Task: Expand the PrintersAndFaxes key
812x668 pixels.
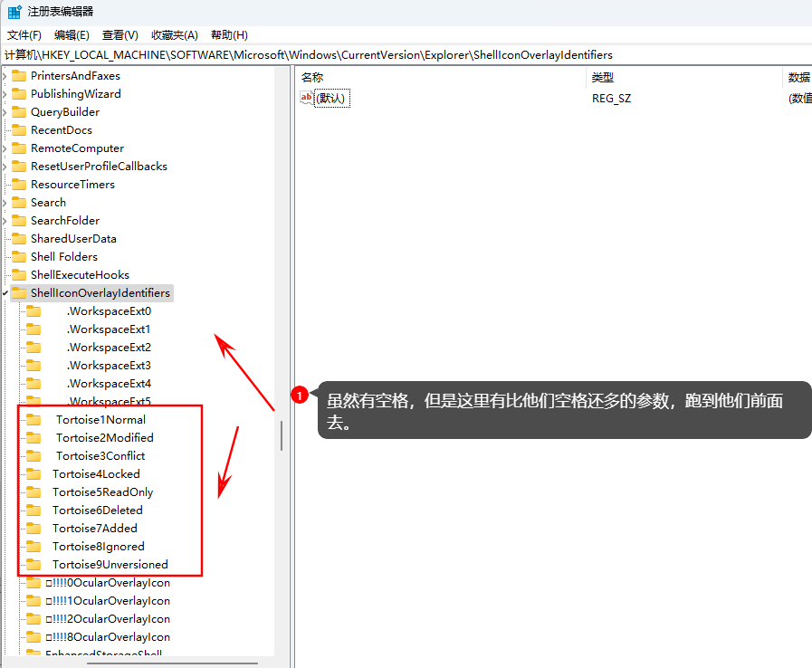Action: 5,76
